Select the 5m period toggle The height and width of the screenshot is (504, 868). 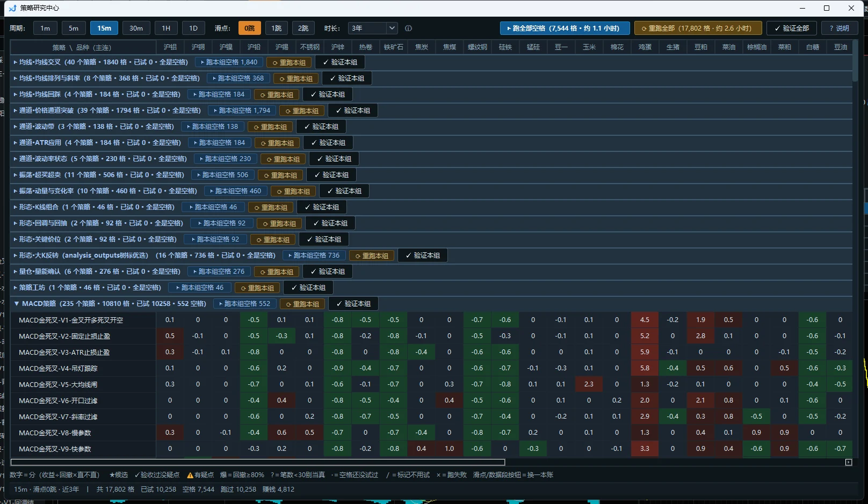pyautogui.click(x=74, y=28)
